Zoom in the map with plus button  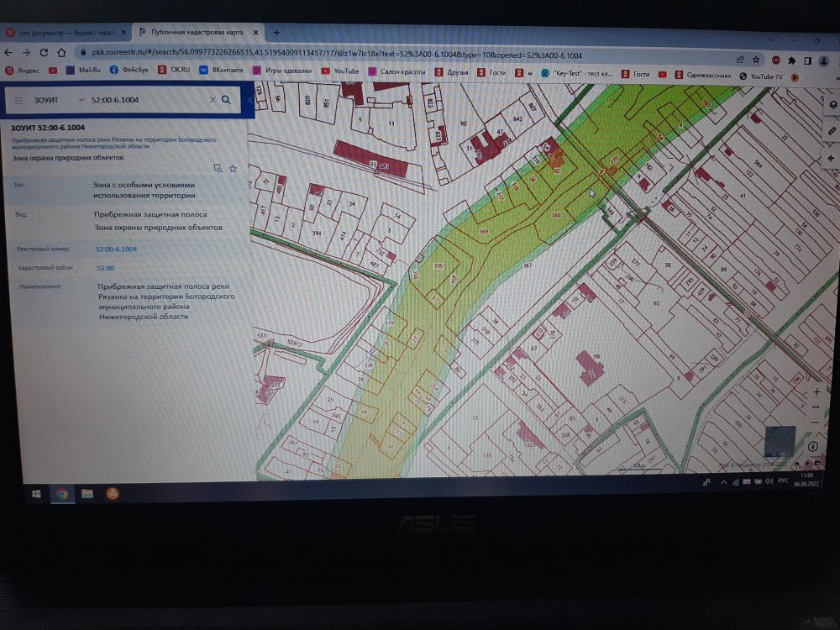(x=816, y=392)
